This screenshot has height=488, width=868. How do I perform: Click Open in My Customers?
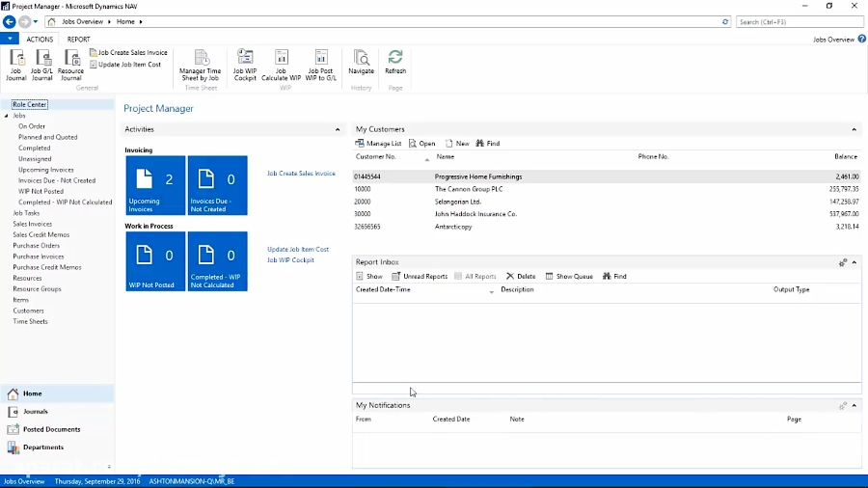[x=421, y=144]
